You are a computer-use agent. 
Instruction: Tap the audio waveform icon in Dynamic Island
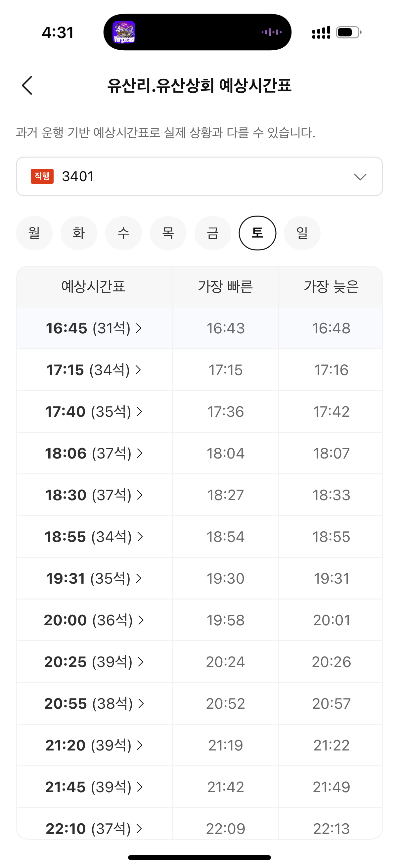pyautogui.click(x=271, y=32)
